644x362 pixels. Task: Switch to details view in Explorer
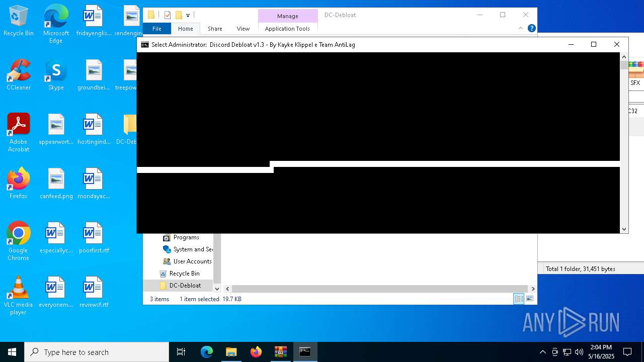[519, 299]
